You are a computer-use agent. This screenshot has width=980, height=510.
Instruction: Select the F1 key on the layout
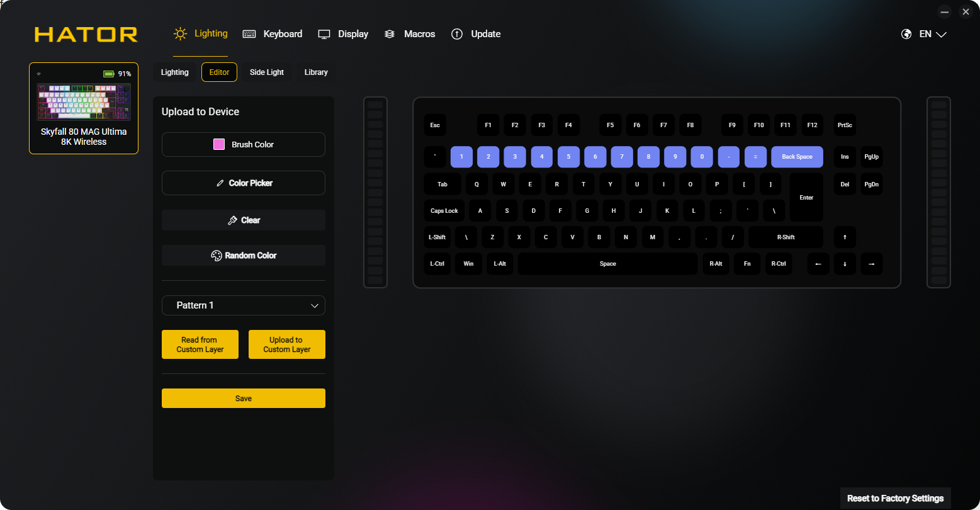[x=488, y=125]
